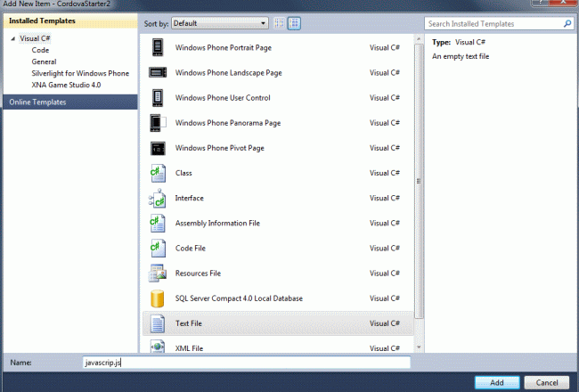Click the Text File document icon
This screenshot has width=579, height=392.
coord(158,323)
